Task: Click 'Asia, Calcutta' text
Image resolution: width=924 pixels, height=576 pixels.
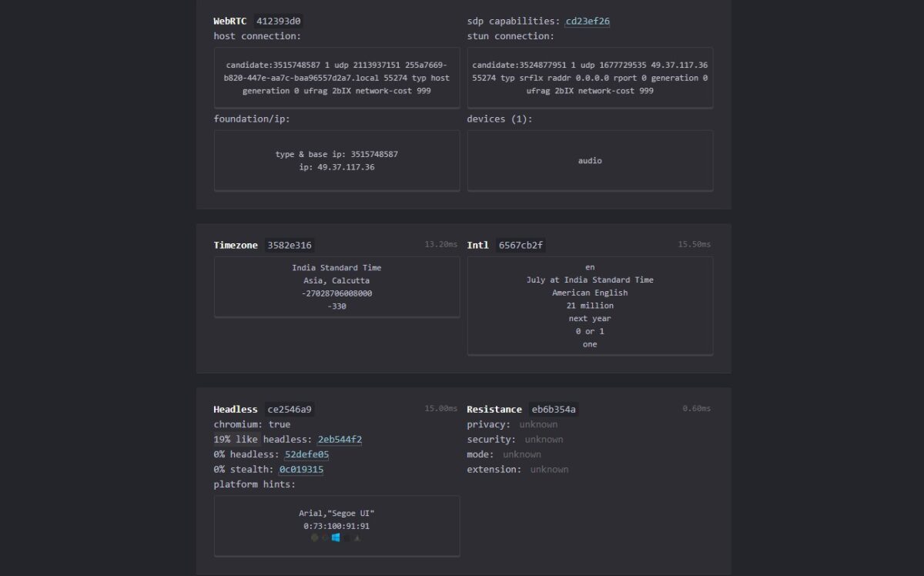Action: [336, 280]
